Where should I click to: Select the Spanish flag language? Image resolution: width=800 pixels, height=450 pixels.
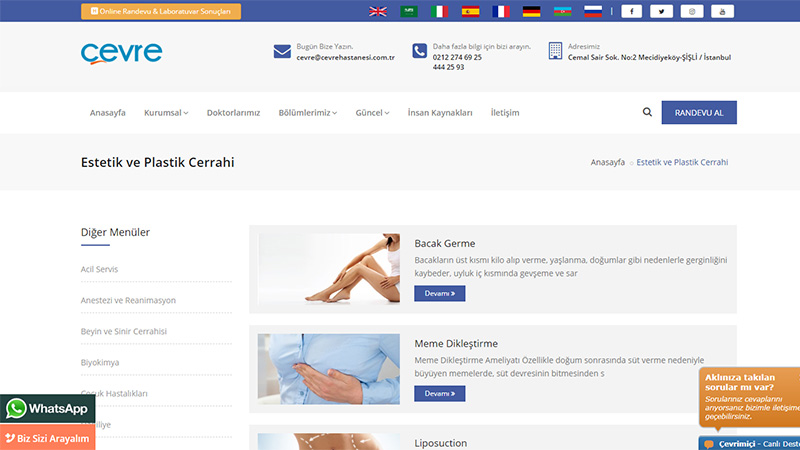pos(470,11)
